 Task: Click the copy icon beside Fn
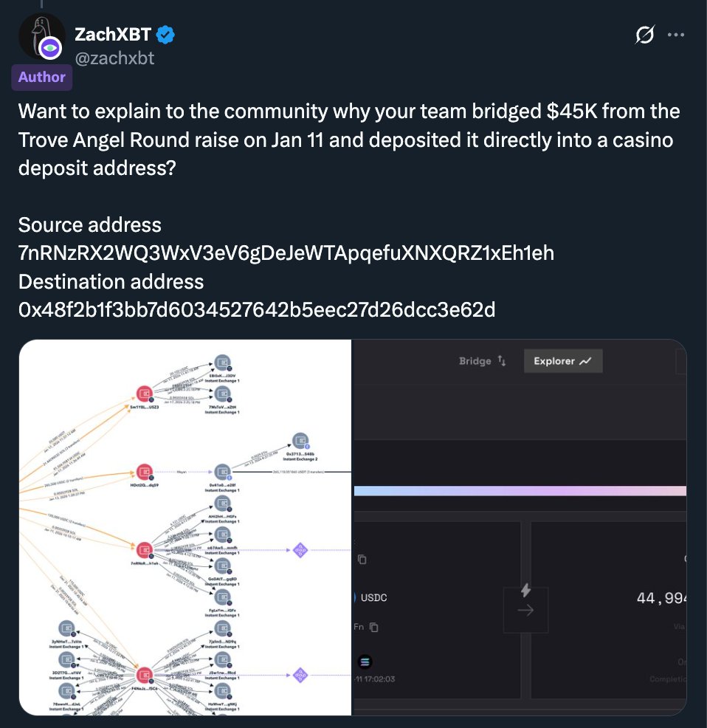373,628
